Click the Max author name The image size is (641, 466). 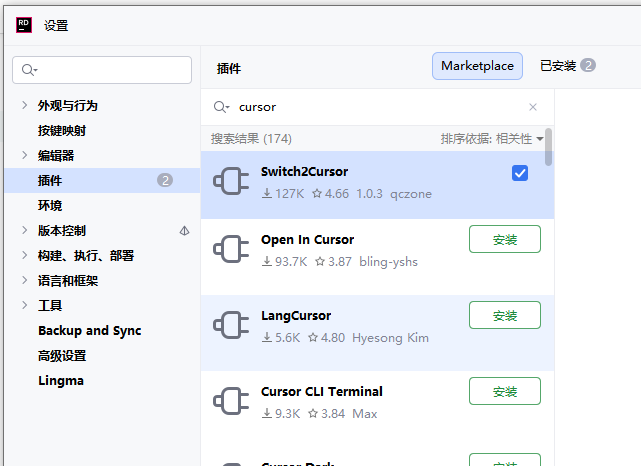[x=365, y=414]
